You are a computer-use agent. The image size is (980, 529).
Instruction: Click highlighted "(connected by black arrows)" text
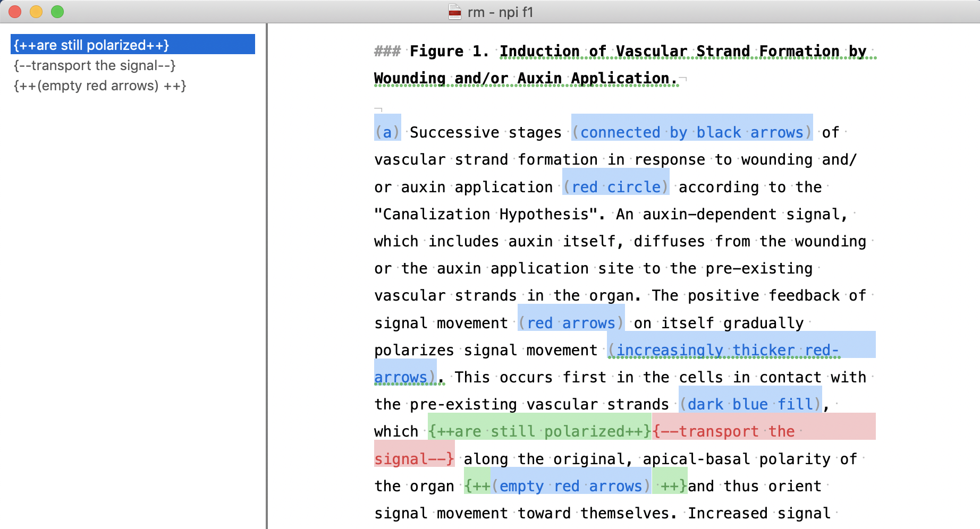pyautogui.click(x=691, y=132)
